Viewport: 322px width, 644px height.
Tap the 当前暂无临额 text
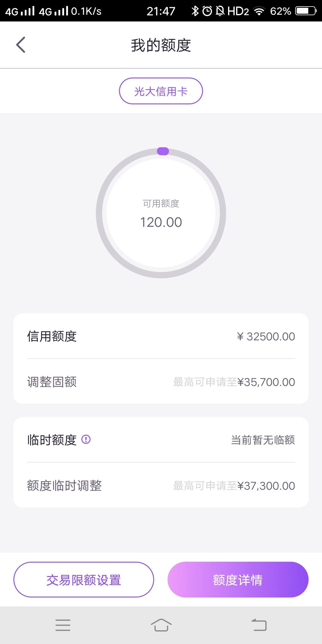coord(263,440)
